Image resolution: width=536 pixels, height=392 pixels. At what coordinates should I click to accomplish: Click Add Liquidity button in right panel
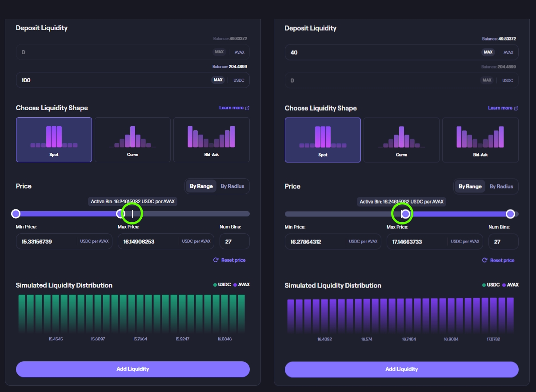click(x=401, y=369)
